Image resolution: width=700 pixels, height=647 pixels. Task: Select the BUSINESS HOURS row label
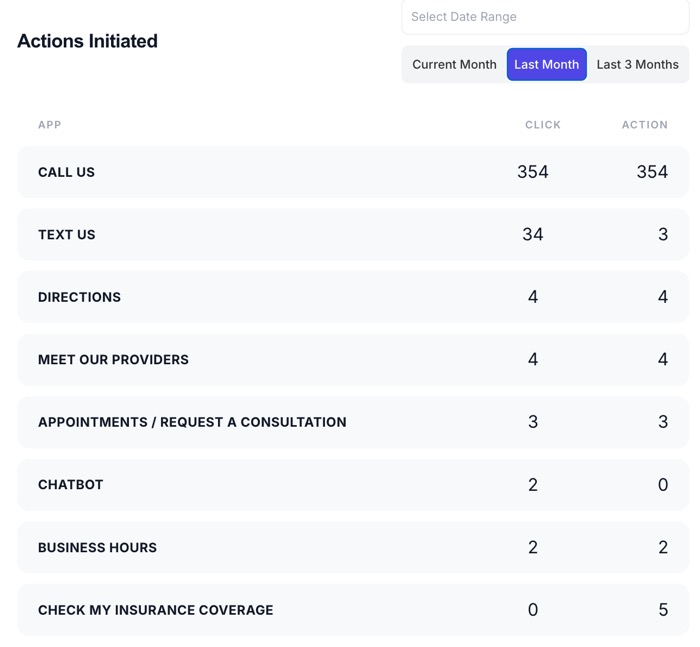point(97,547)
